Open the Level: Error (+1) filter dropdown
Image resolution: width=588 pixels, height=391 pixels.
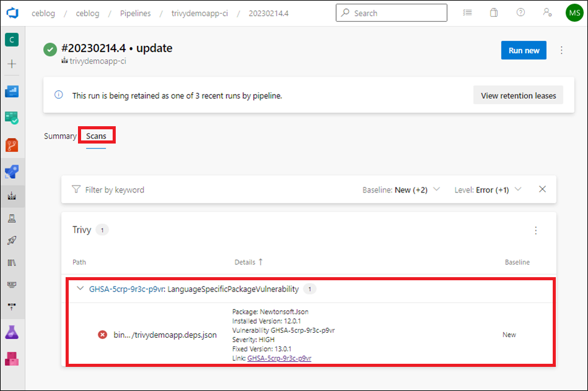[488, 190]
